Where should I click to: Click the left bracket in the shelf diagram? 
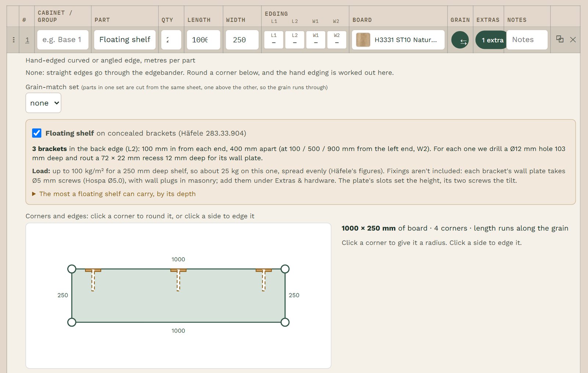[x=93, y=280]
